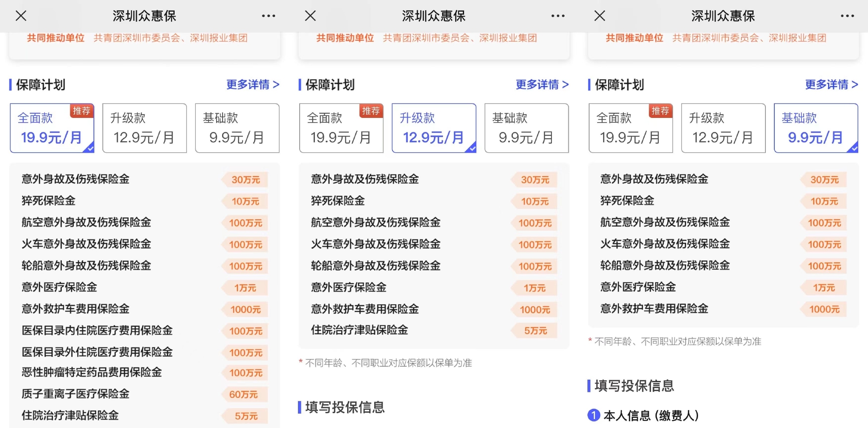Close the right 深圳众惠保 page with X
The image size is (868, 428).
[x=600, y=16]
